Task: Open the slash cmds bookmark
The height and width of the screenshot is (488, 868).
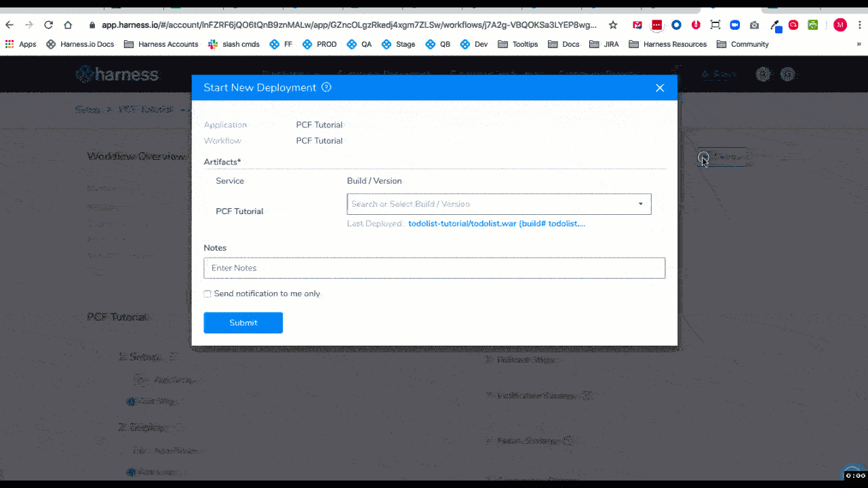Action: (234, 44)
